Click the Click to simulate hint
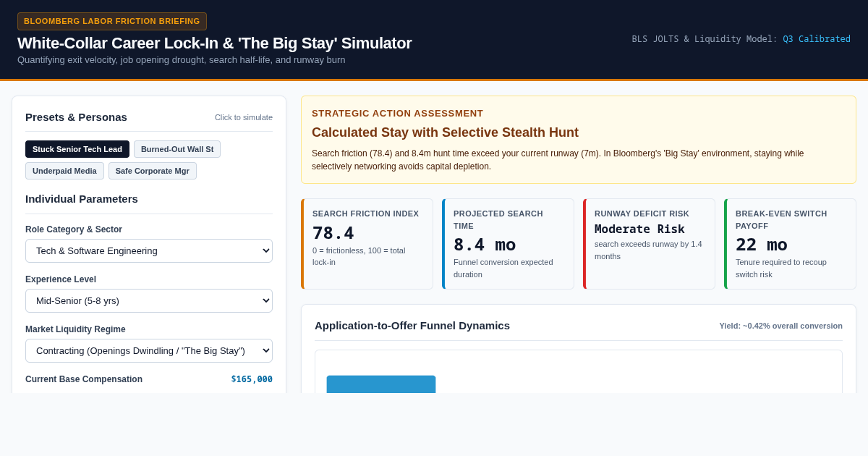 pos(244,117)
